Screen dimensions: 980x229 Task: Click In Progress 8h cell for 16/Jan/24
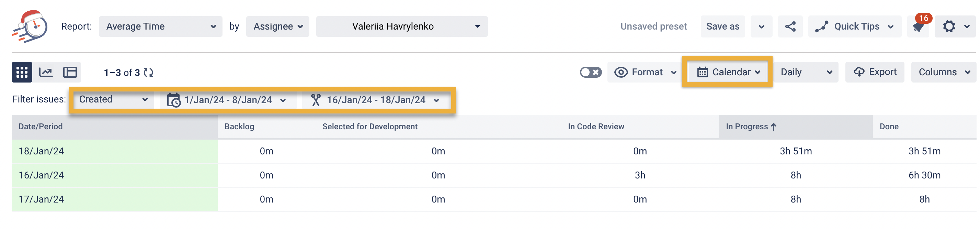[796, 175]
